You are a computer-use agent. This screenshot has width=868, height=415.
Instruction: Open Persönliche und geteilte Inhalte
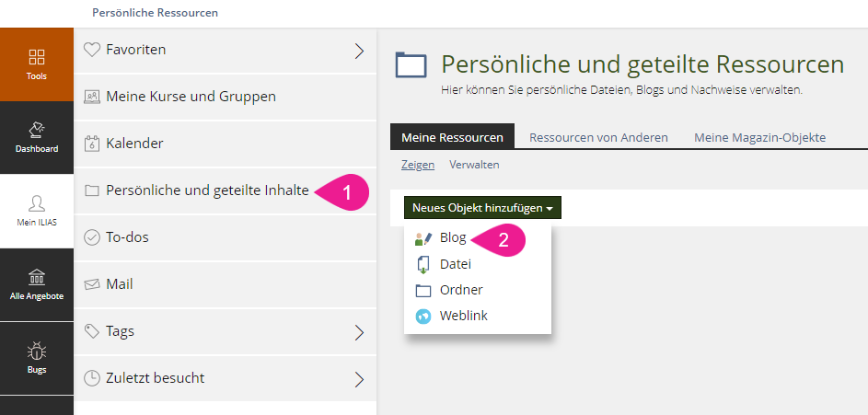207,190
